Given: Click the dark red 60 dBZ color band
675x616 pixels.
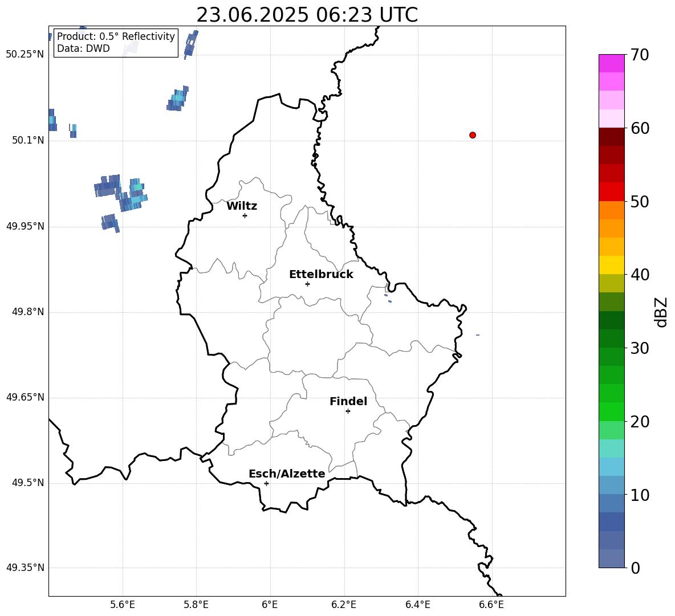Looking at the screenshot, I should (611, 137).
